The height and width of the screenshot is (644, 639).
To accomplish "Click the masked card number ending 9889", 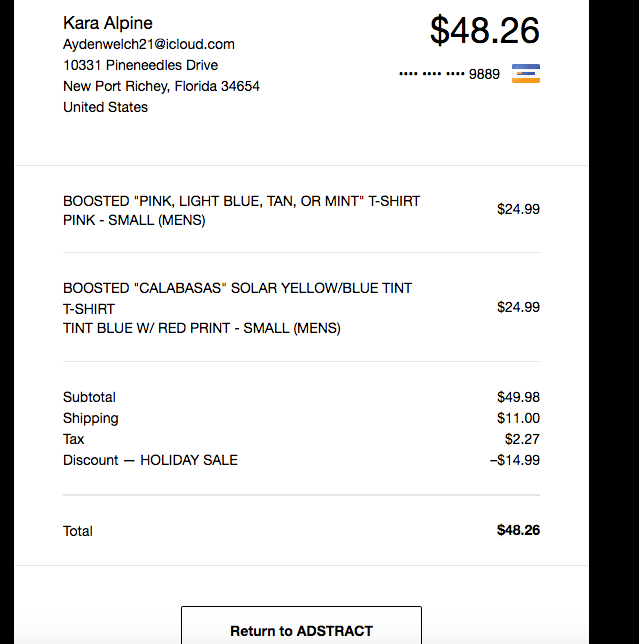I will tap(449, 74).
